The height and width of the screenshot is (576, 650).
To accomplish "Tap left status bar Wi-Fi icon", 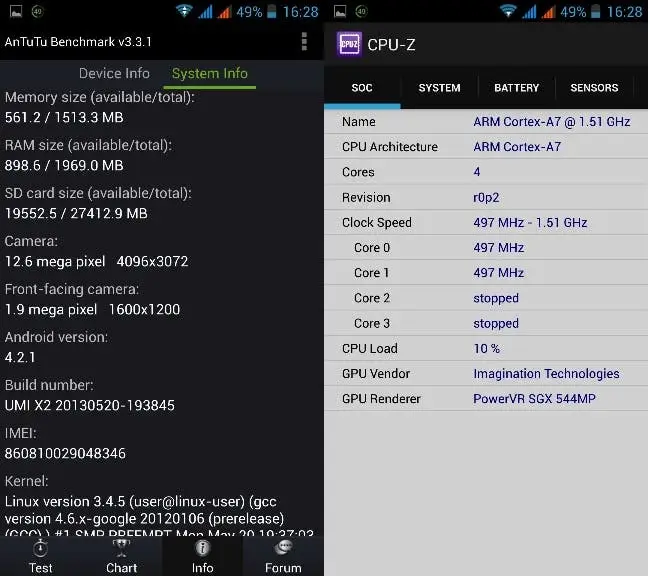I will point(184,11).
